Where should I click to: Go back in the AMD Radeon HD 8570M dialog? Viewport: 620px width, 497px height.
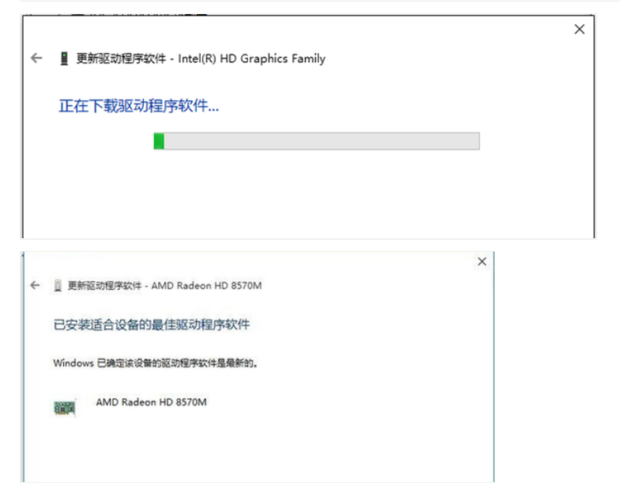[x=35, y=285]
